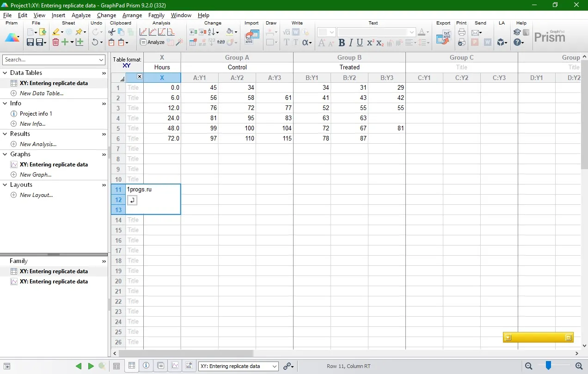Click the navigator Search input field
This screenshot has height=374, width=588.
(x=49, y=60)
